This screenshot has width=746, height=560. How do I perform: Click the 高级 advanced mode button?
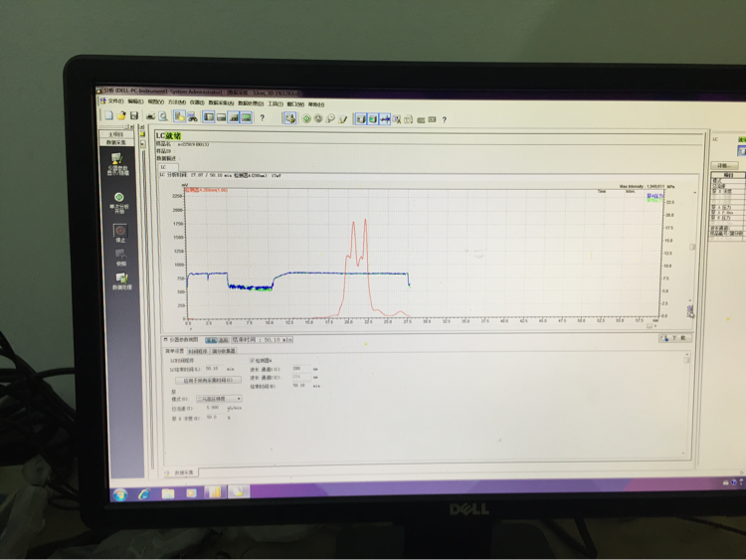[x=223, y=340]
